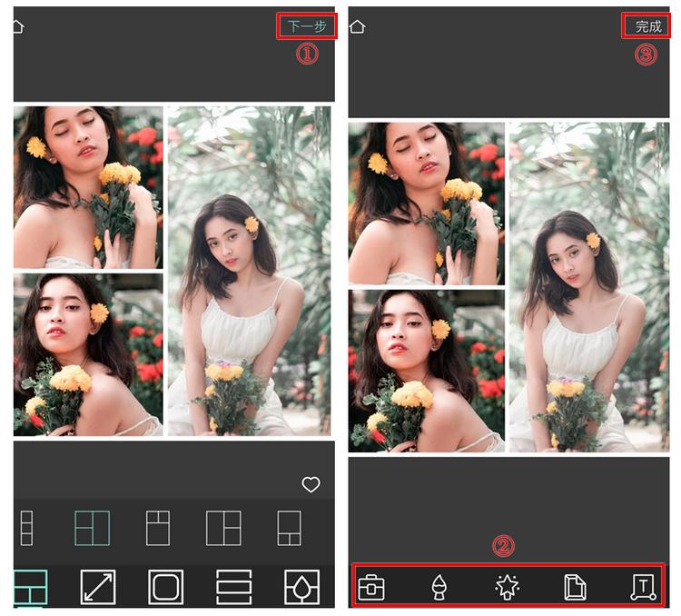Choose the partially visible narrow stacked layout

[x=26, y=528]
